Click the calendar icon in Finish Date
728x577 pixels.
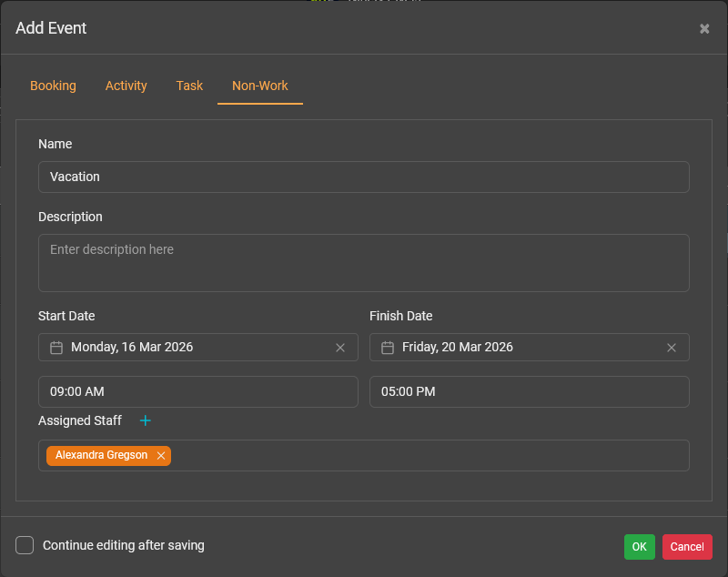(x=388, y=348)
